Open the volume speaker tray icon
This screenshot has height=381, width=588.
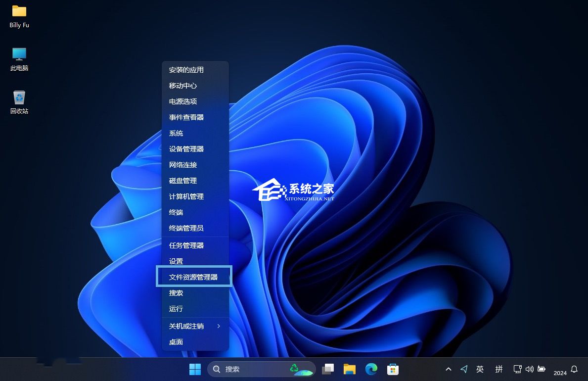point(530,369)
